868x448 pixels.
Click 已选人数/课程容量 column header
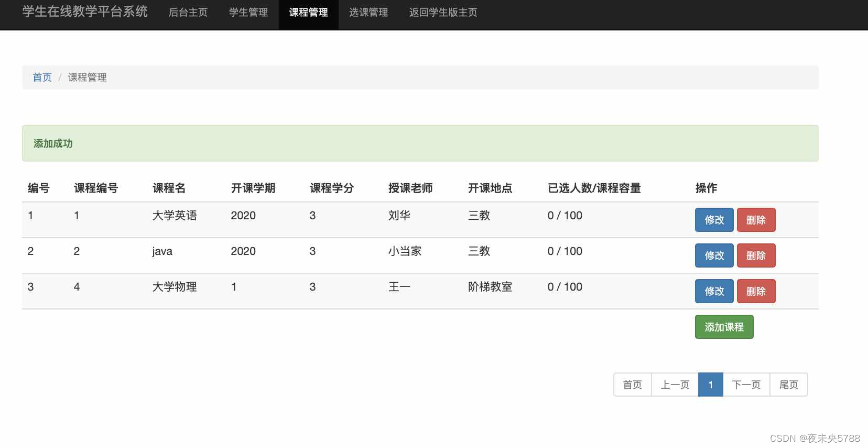pos(594,188)
